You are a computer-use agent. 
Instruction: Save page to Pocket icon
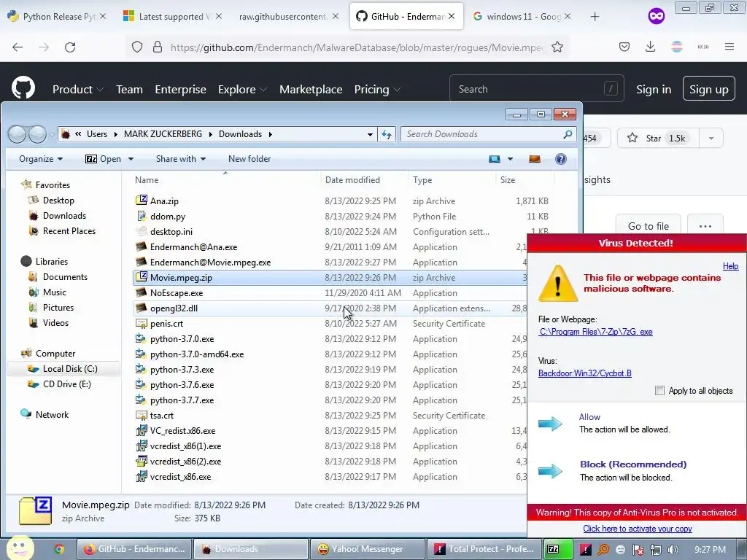[624, 47]
